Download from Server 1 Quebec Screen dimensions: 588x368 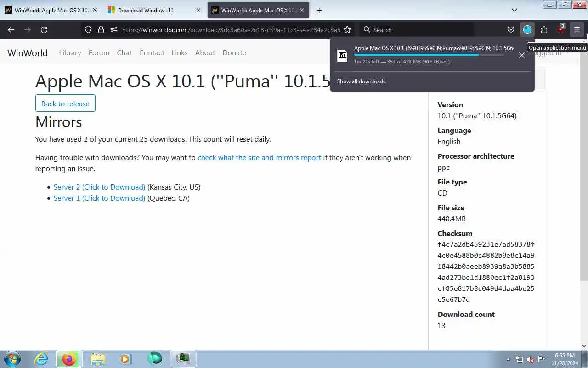99,198
